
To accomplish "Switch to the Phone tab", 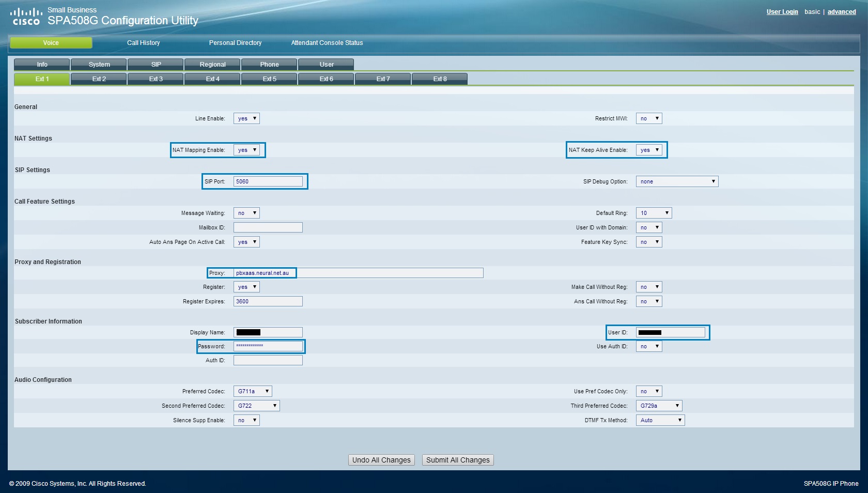I will pos(269,65).
